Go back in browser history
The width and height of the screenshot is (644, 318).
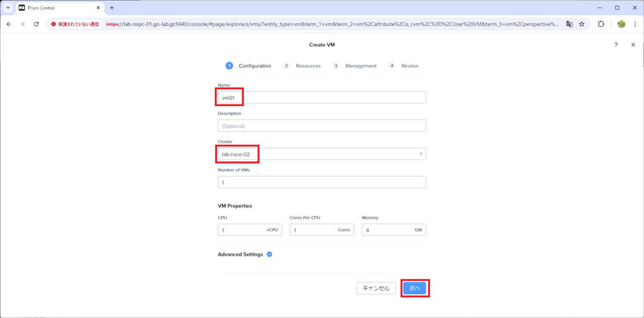[x=9, y=24]
